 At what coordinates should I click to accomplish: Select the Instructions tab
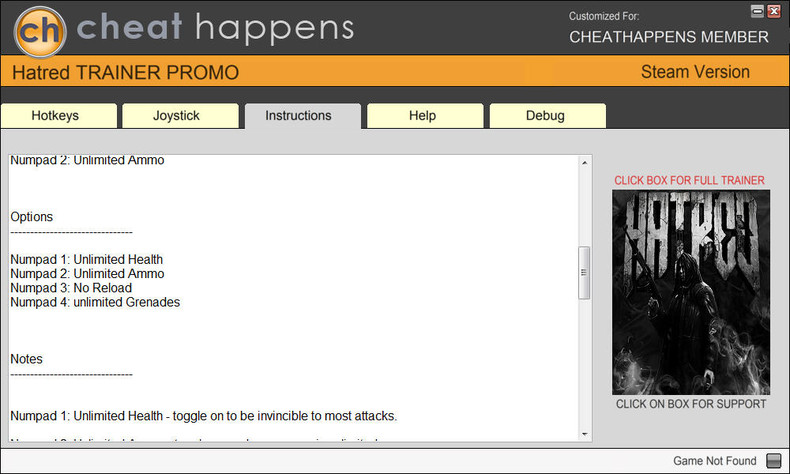pyautogui.click(x=303, y=116)
